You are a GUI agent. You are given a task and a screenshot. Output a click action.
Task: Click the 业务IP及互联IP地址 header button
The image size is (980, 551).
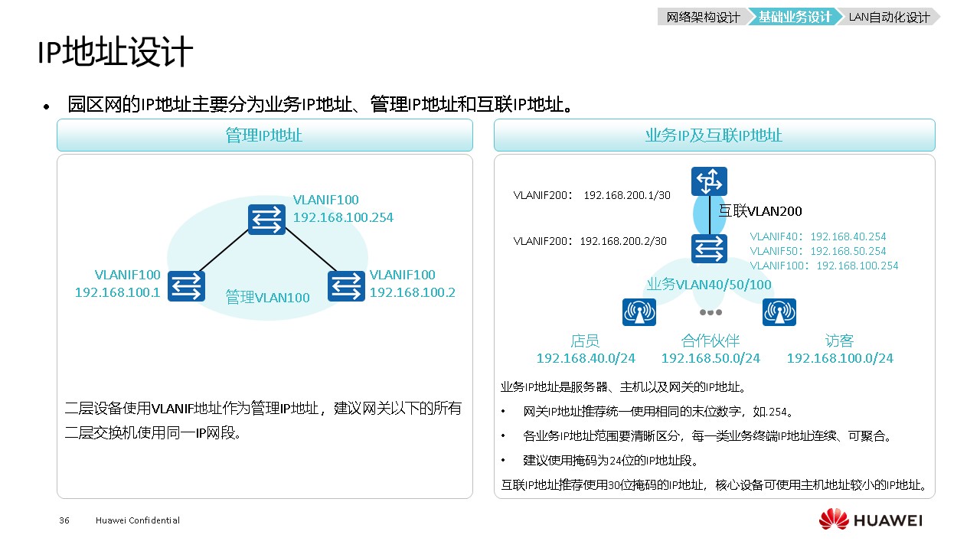coord(714,135)
